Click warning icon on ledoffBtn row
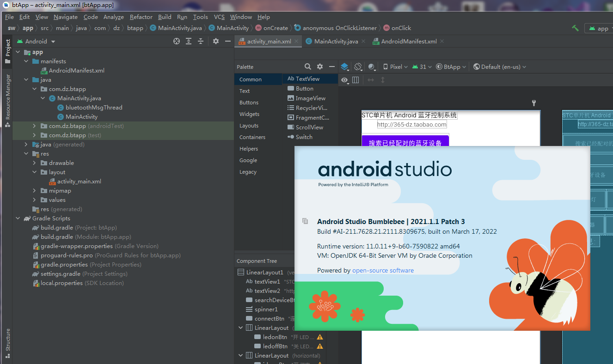The width and height of the screenshot is (613, 364). (x=319, y=346)
